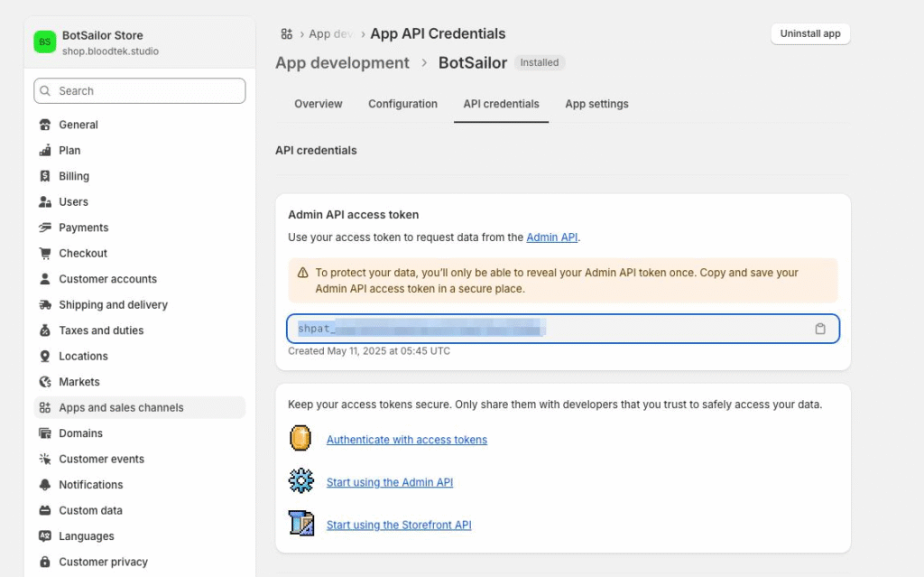Click the Payments hand icon

click(x=45, y=228)
